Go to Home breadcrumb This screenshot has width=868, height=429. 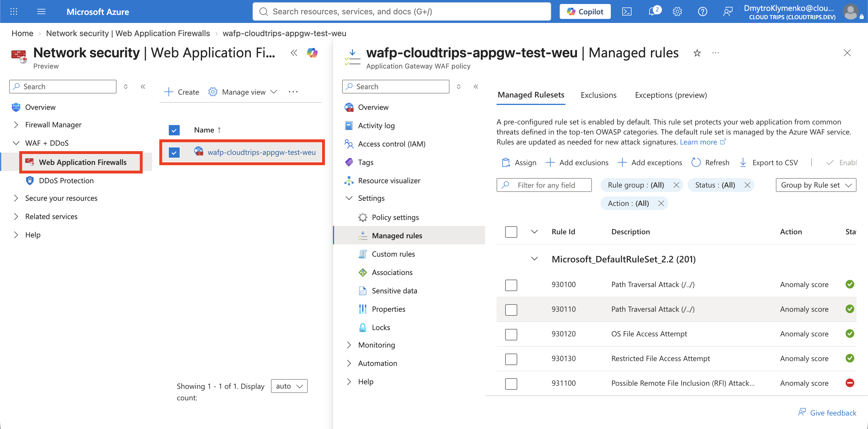pyautogui.click(x=22, y=33)
